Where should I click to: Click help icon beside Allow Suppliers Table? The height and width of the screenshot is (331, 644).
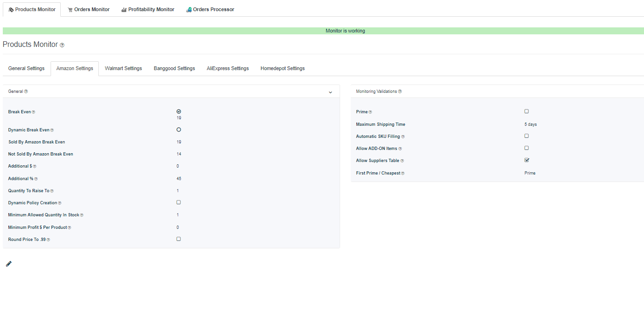(x=402, y=161)
